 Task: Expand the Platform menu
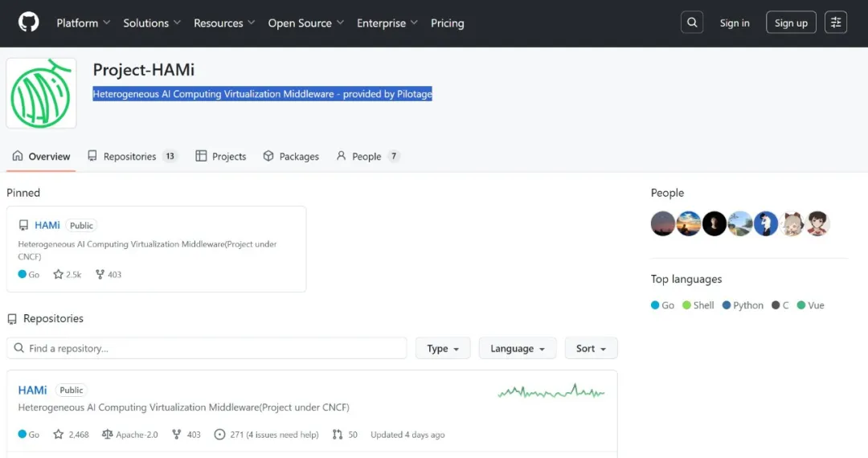83,23
